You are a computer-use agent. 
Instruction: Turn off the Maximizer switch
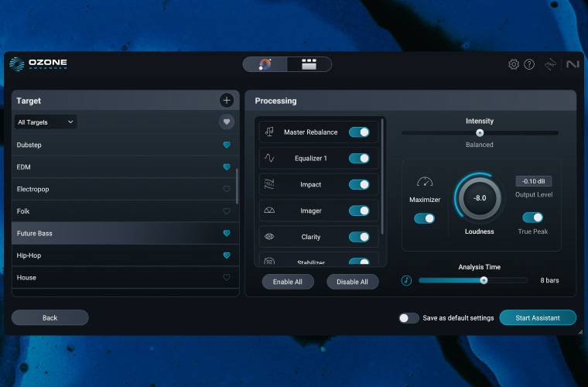click(424, 218)
